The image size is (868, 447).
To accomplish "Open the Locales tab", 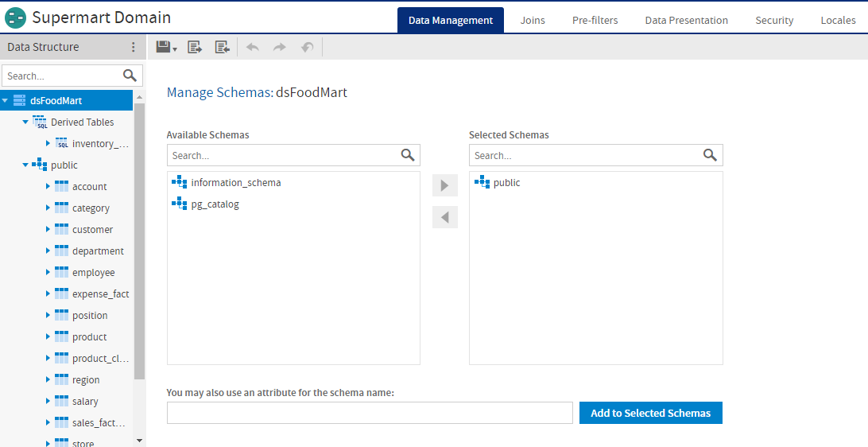I will 838,20.
